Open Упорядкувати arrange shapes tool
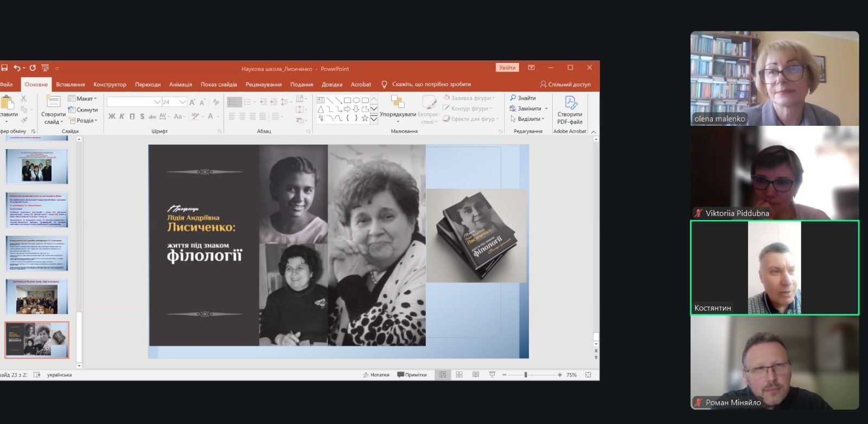Viewport: 868px width, 424px height. (x=398, y=108)
